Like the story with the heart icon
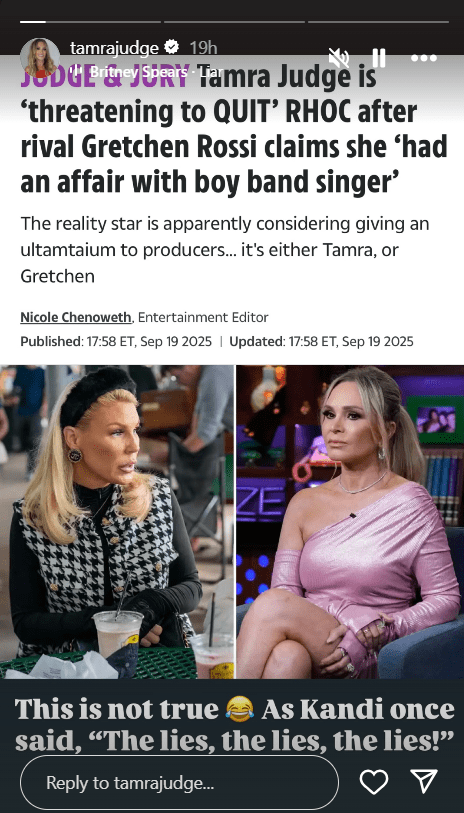 pos(374,782)
